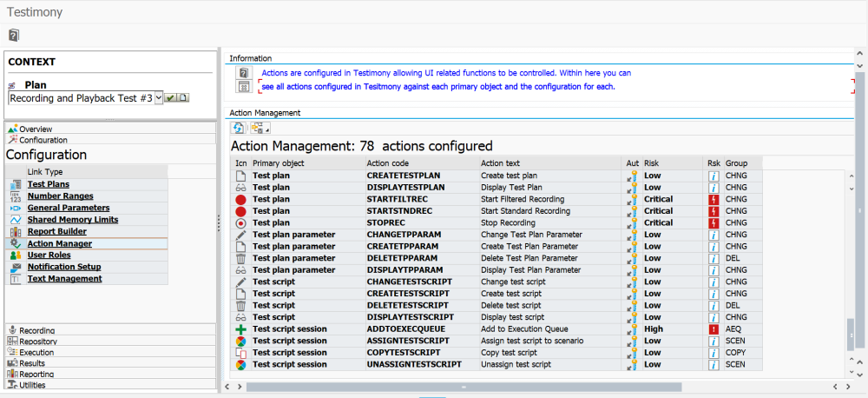Click the Test Plans icon in Configuration list
868x398 pixels.
click(16, 184)
